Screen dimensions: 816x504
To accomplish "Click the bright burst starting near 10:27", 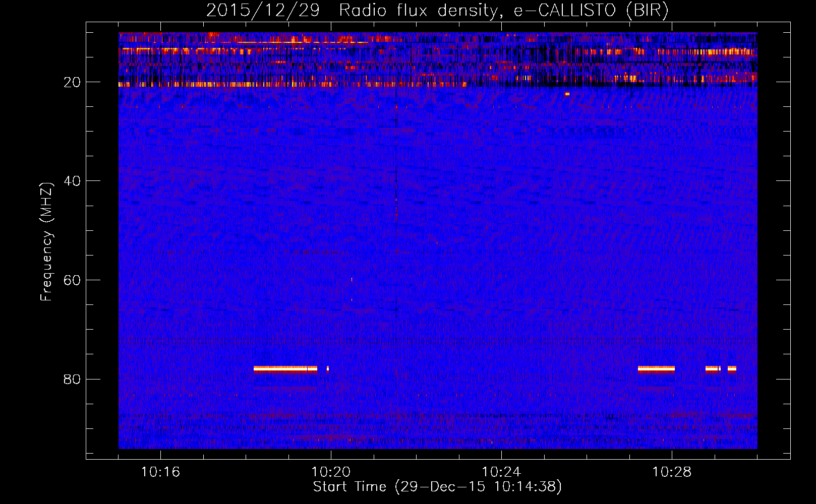I will (x=656, y=369).
